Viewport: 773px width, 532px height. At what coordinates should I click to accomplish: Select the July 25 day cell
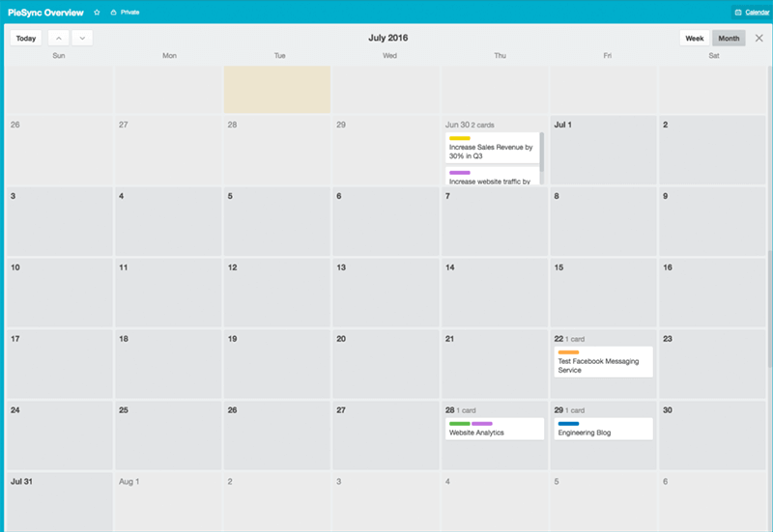coord(168,436)
